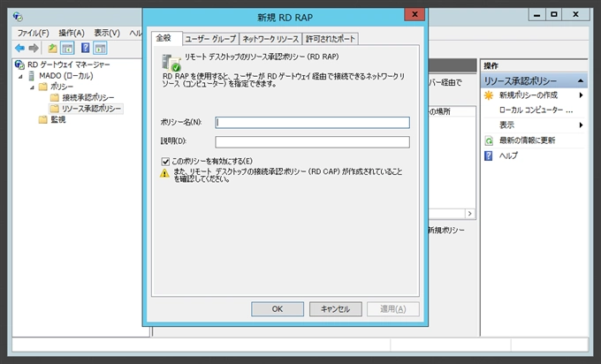Click the ヘルプ question icon in actions

click(x=489, y=156)
